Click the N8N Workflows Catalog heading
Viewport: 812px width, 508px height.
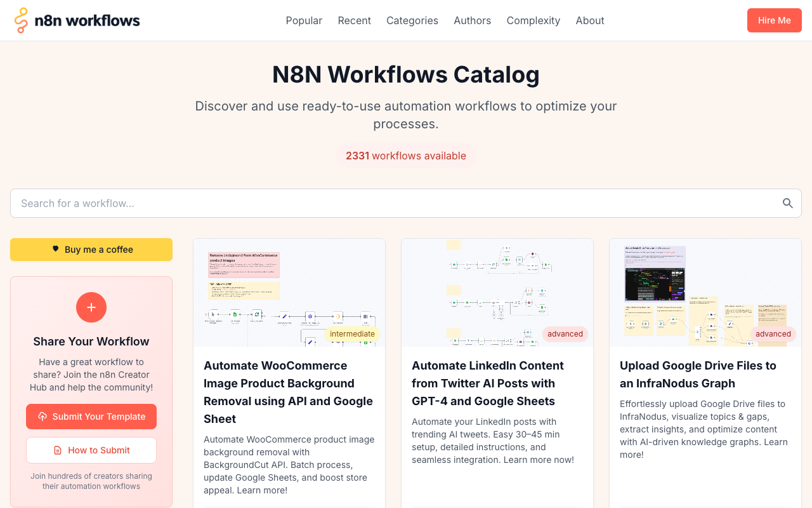tap(406, 75)
